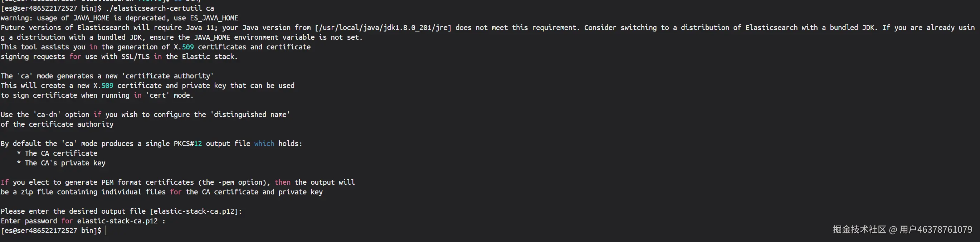
Task: Click the blue 'which' keyword
Action: click(264, 144)
